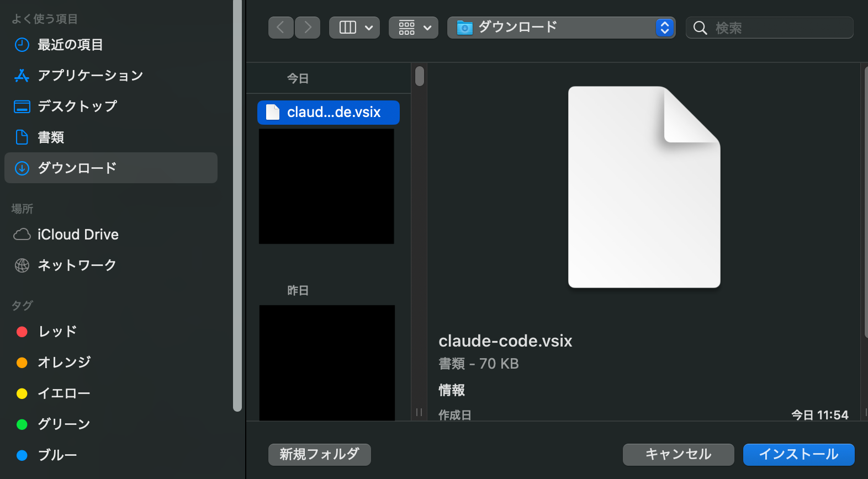This screenshot has height=479, width=868.
Task: Click the file list vertical scrollbar
Action: click(x=420, y=76)
